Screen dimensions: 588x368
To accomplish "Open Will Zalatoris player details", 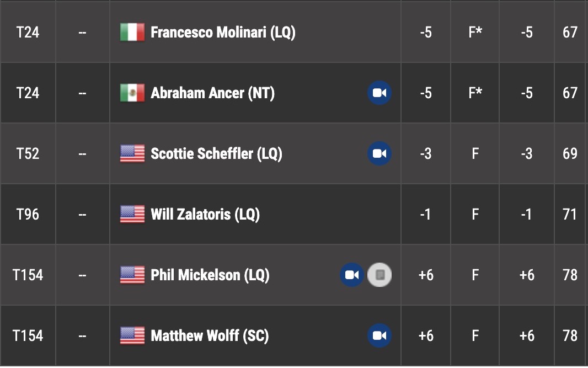I will coord(205,214).
